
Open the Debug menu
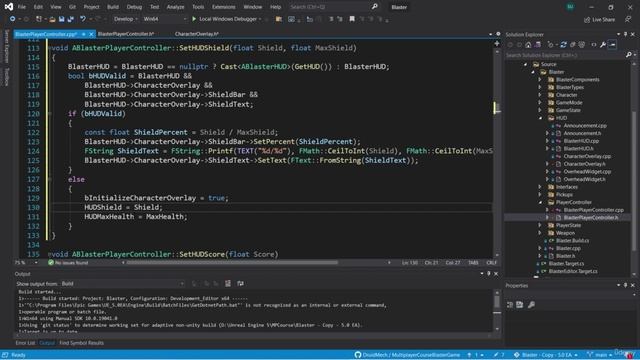[x=134, y=7]
